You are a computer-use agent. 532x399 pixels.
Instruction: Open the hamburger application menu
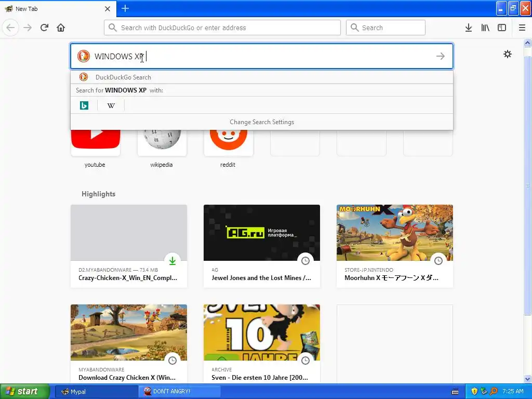pyautogui.click(x=522, y=28)
